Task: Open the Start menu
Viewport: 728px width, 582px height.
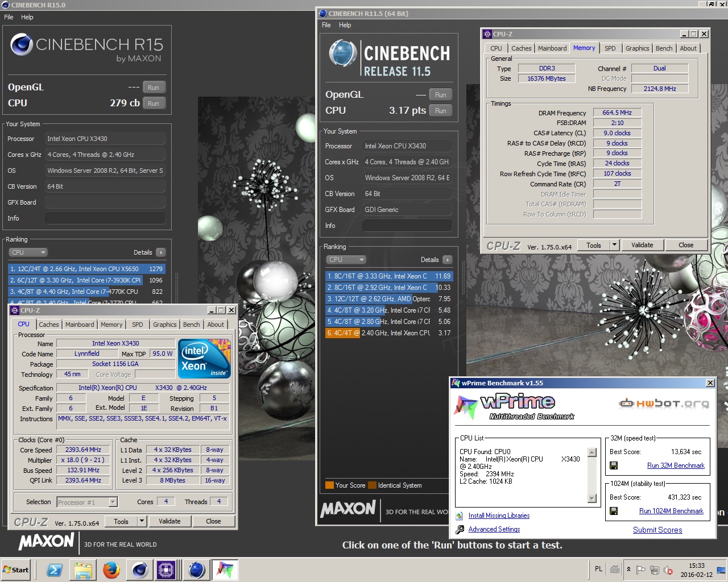Action: pos(16,569)
